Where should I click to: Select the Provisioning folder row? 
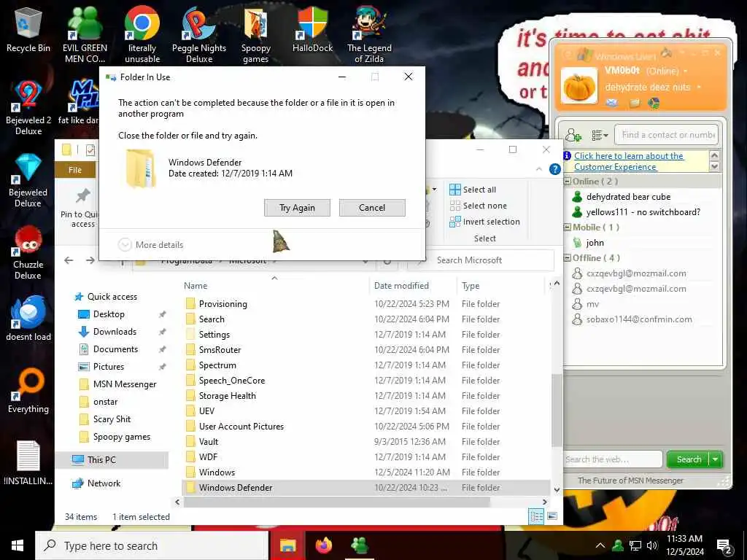coord(365,304)
